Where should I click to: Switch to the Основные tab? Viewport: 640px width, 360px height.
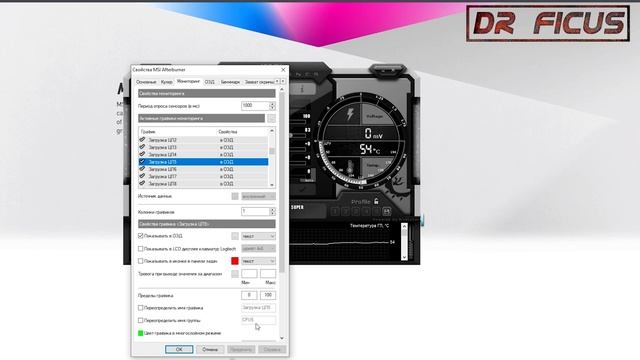146,82
